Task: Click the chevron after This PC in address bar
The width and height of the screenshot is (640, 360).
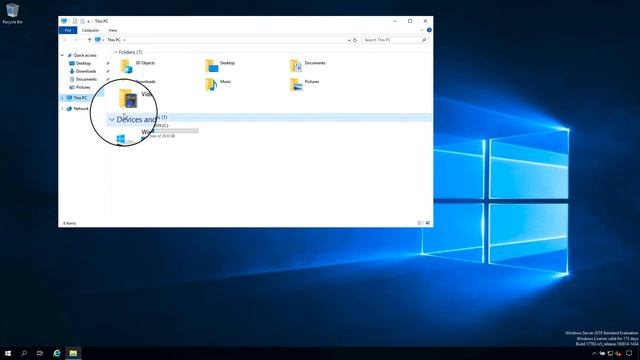Action: pos(124,40)
